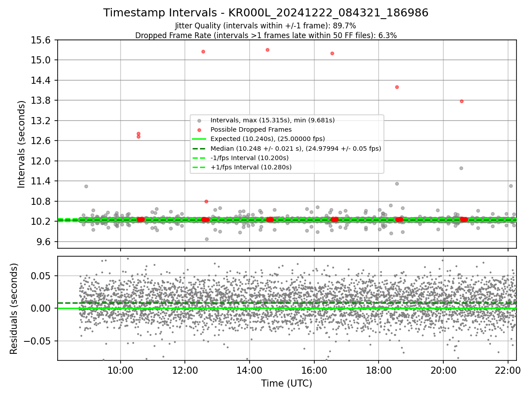Click the gray outlier near 11.8s around 20:30
This screenshot has height=399, width=532.
[461, 168]
